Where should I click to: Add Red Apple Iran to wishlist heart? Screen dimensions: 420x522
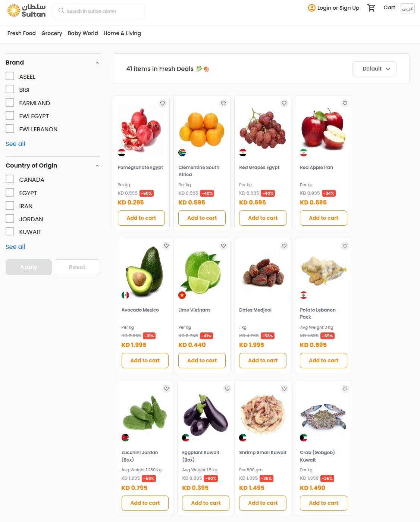click(345, 103)
